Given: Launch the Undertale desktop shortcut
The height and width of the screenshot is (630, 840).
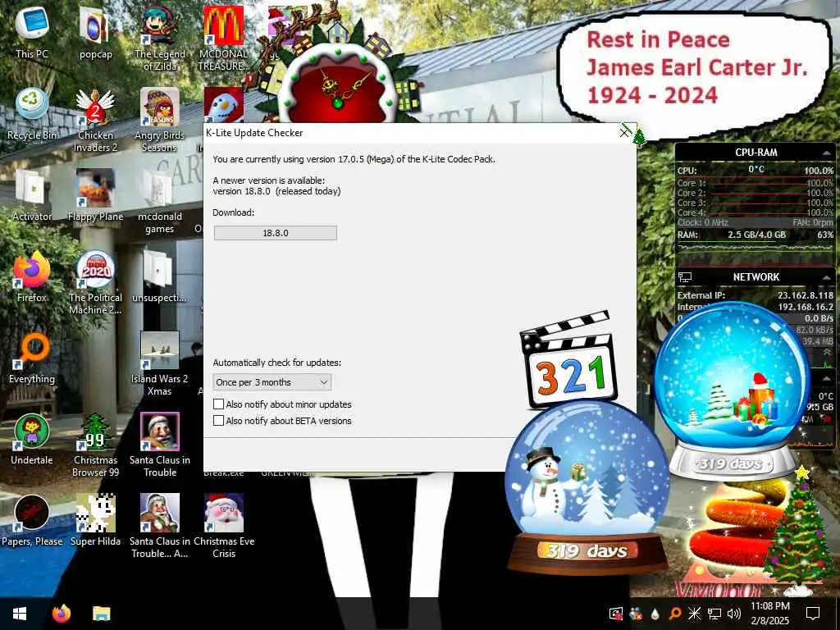Looking at the screenshot, I should coord(32,441).
